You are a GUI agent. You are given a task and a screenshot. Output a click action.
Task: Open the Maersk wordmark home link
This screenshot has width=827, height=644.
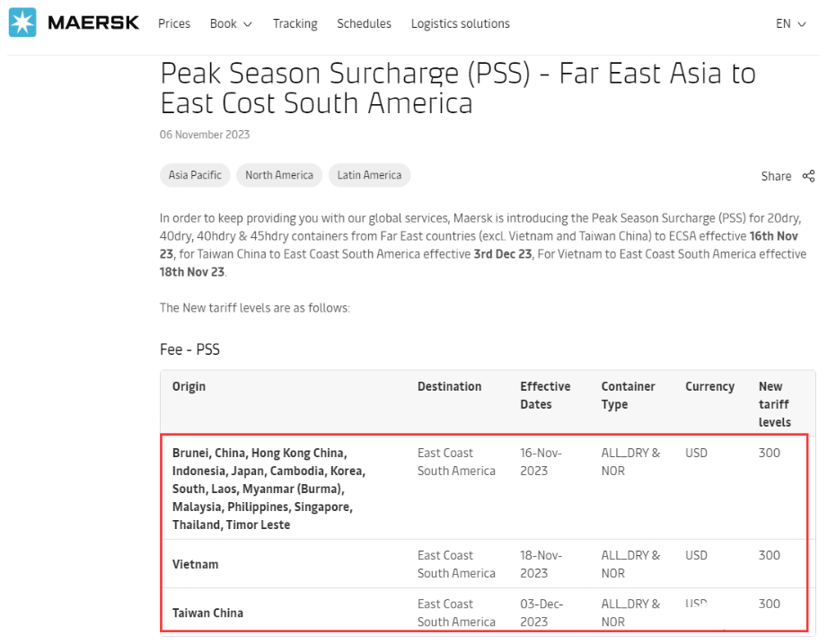(x=93, y=22)
